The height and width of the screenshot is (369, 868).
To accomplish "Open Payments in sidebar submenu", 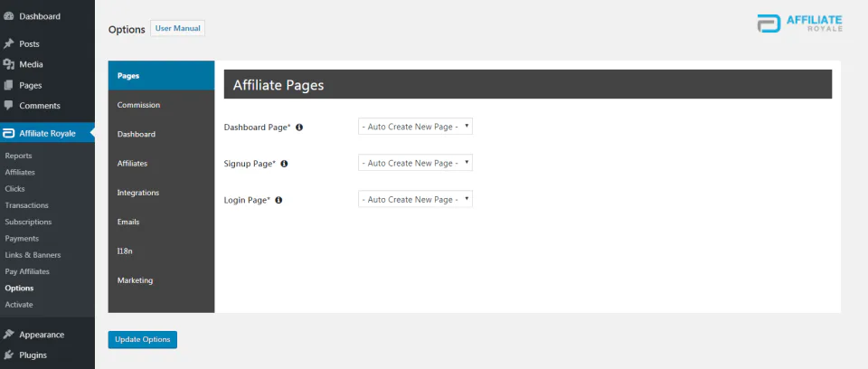I will [x=22, y=239].
